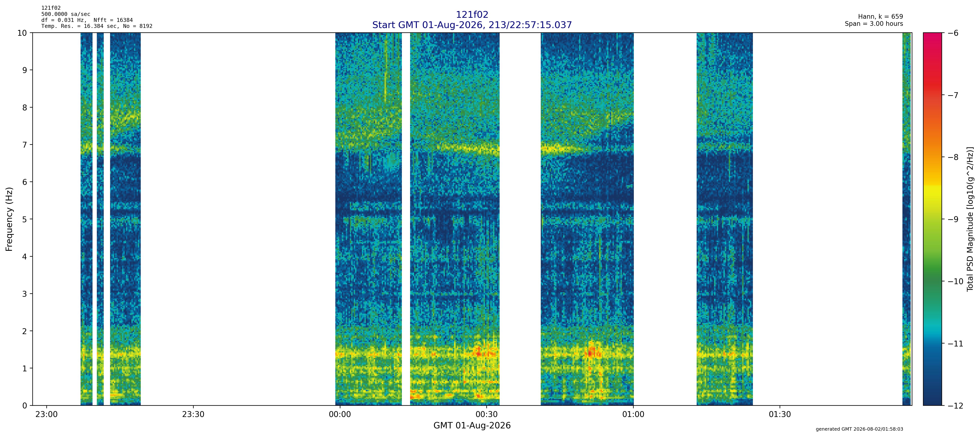Click "Temp. Res. = 16.384 sec, No = 8192"
The width and height of the screenshot is (980, 437).
tap(97, 26)
